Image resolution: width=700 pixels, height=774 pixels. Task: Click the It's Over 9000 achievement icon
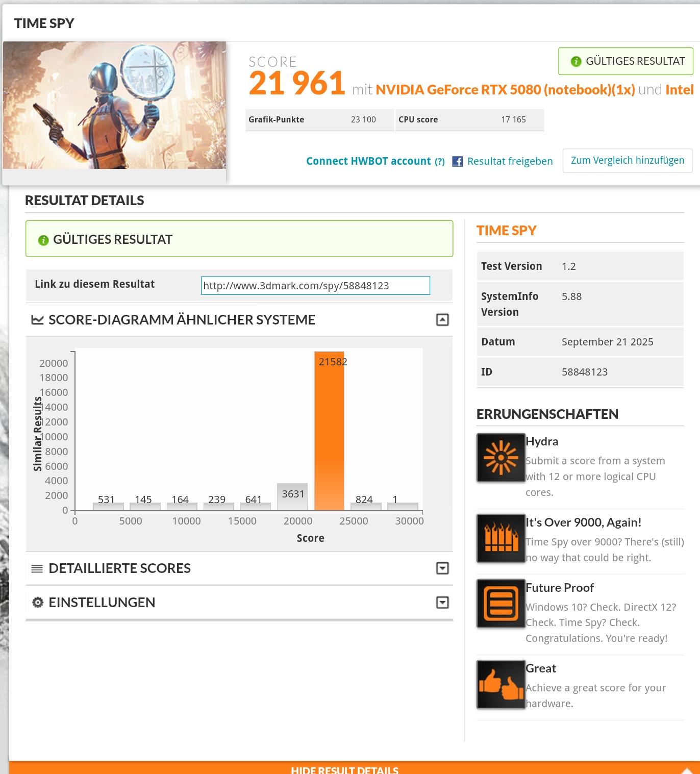(x=501, y=538)
